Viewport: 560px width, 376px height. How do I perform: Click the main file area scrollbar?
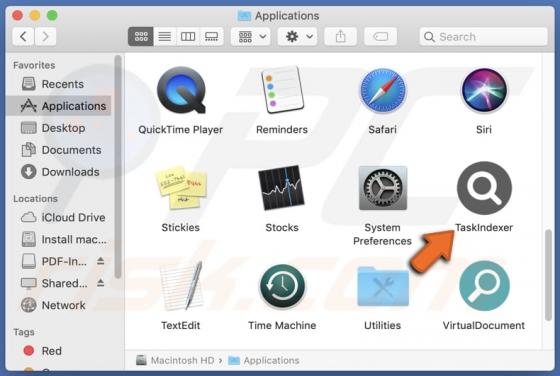(549, 276)
